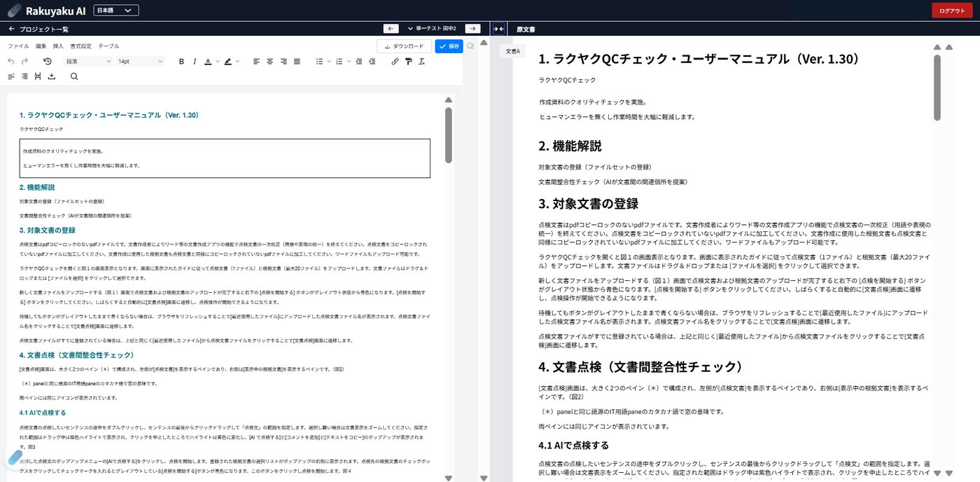Open revision history clock icon
This screenshot has width=980, height=482.
click(48, 62)
